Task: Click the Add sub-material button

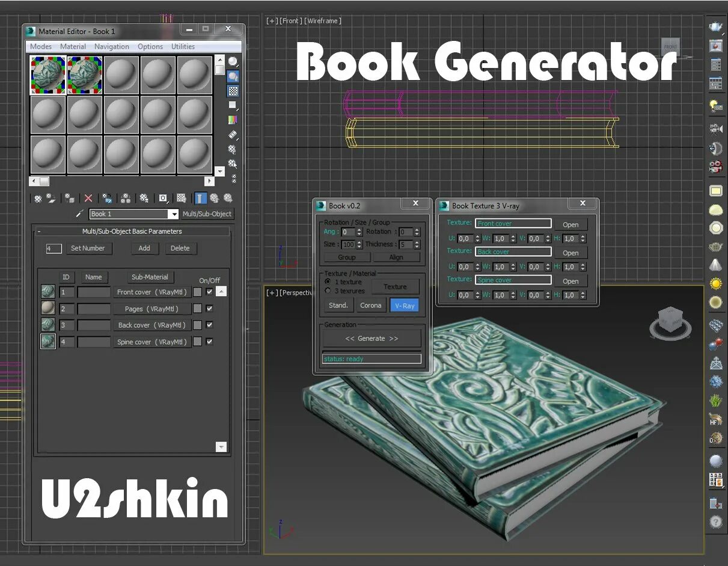Action: click(x=144, y=248)
